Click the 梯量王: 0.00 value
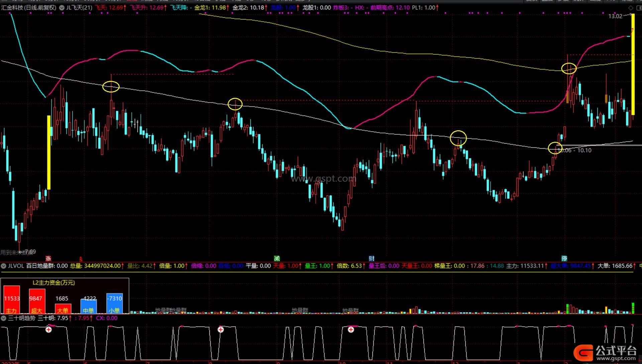Image resolution: width=642 pixels, height=364 pixels. pyautogui.click(x=449, y=266)
